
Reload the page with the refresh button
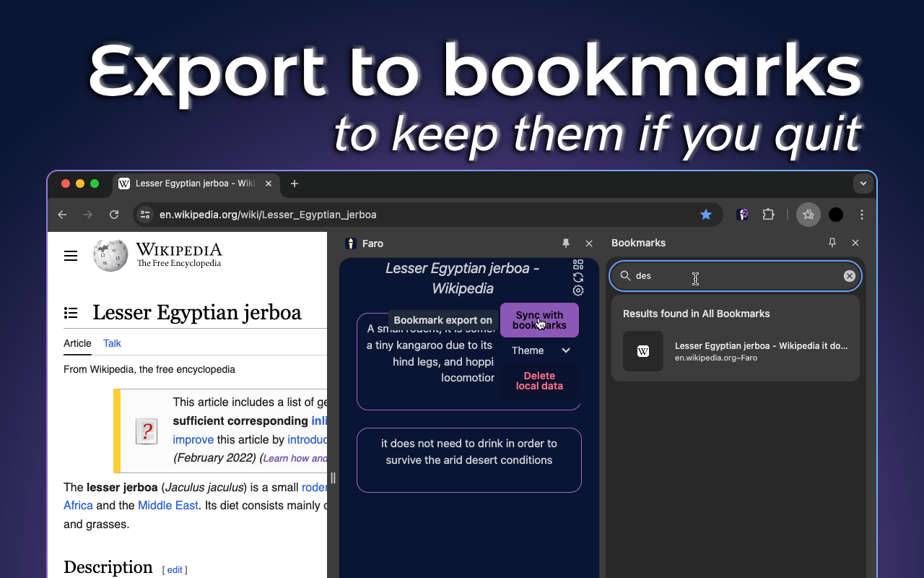pyautogui.click(x=114, y=215)
